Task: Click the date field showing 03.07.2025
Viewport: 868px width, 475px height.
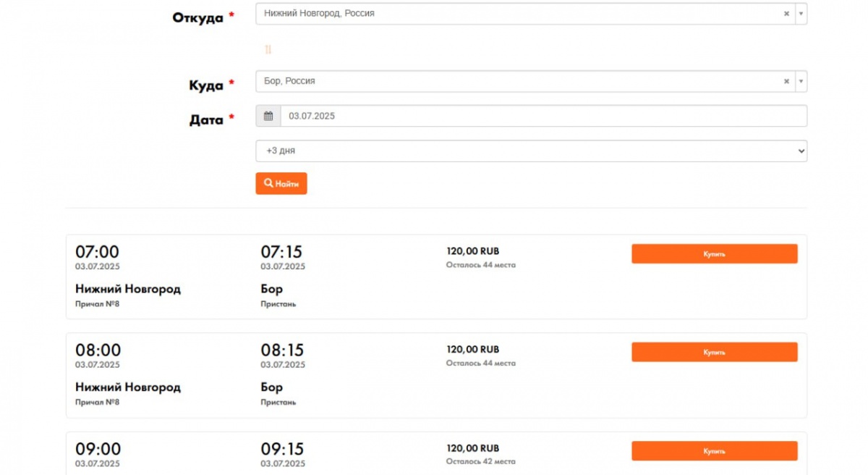Action: [542, 116]
